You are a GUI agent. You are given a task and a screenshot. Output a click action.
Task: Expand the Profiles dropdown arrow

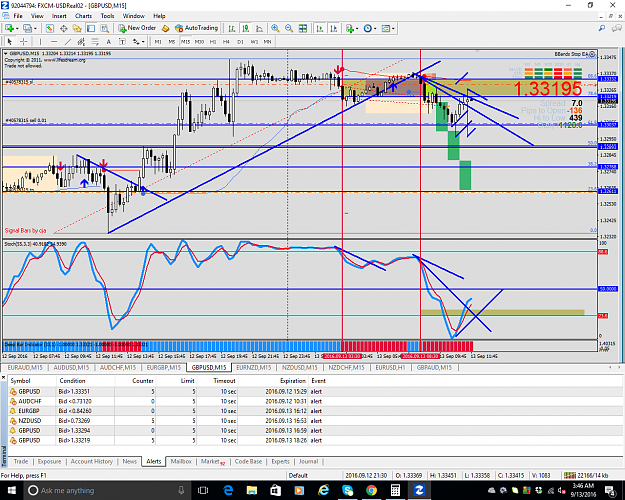(x=35, y=29)
